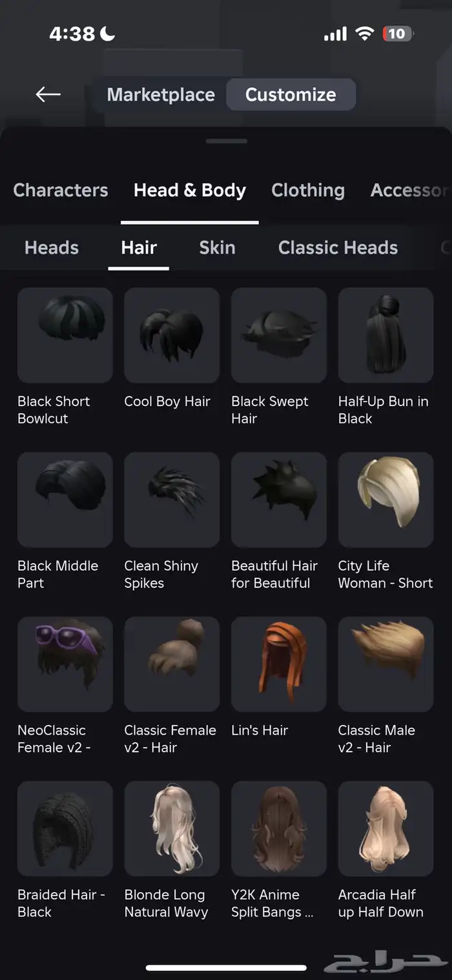Image resolution: width=452 pixels, height=980 pixels.
Task: Open the Accessories tab
Action: pyautogui.click(x=409, y=190)
